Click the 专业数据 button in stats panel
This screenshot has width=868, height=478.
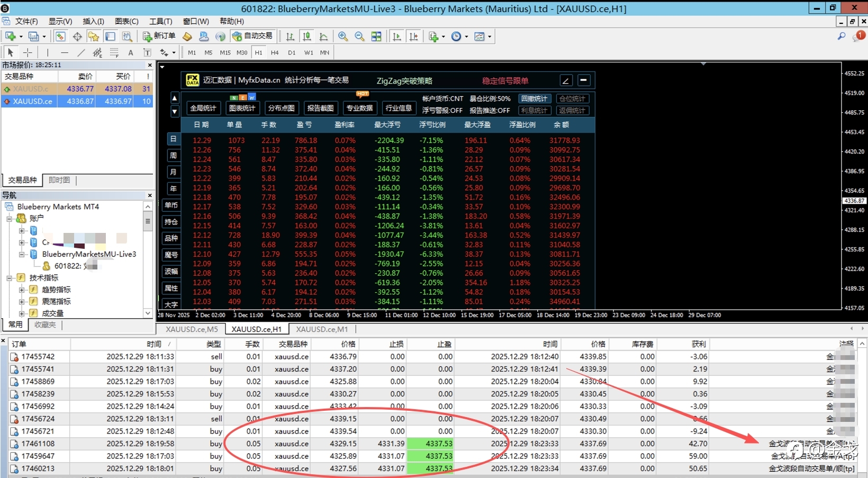(x=359, y=108)
